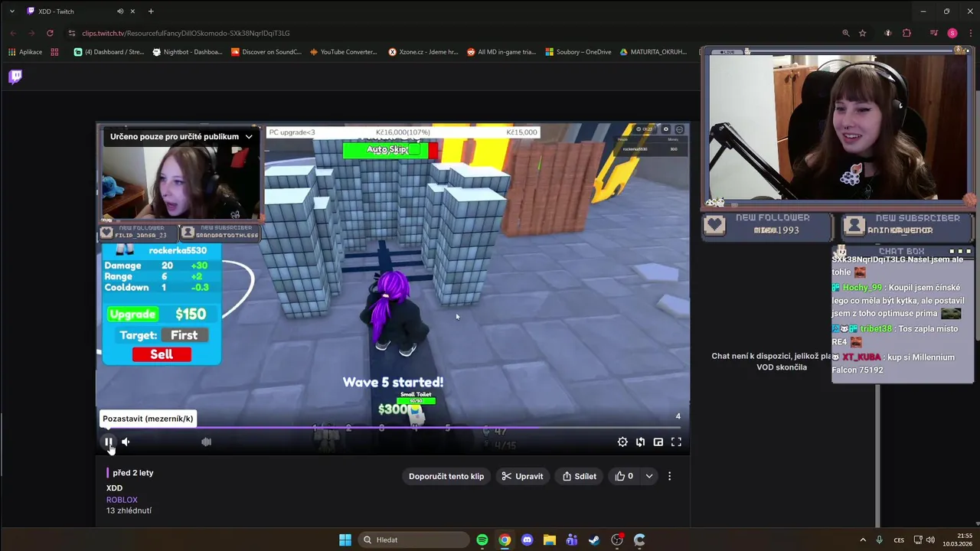Click the Hledat taskbar search box
The image size is (980, 551).
coord(413,540)
